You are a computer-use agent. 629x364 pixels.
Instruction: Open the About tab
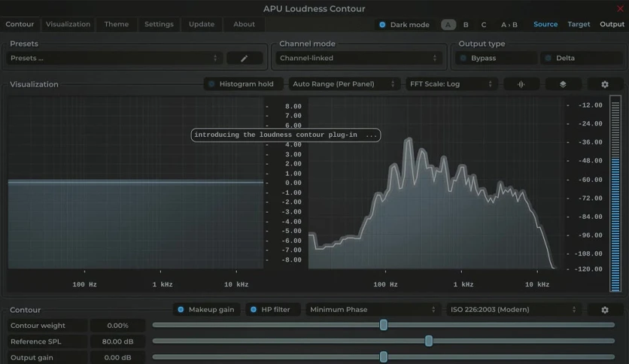[244, 24]
